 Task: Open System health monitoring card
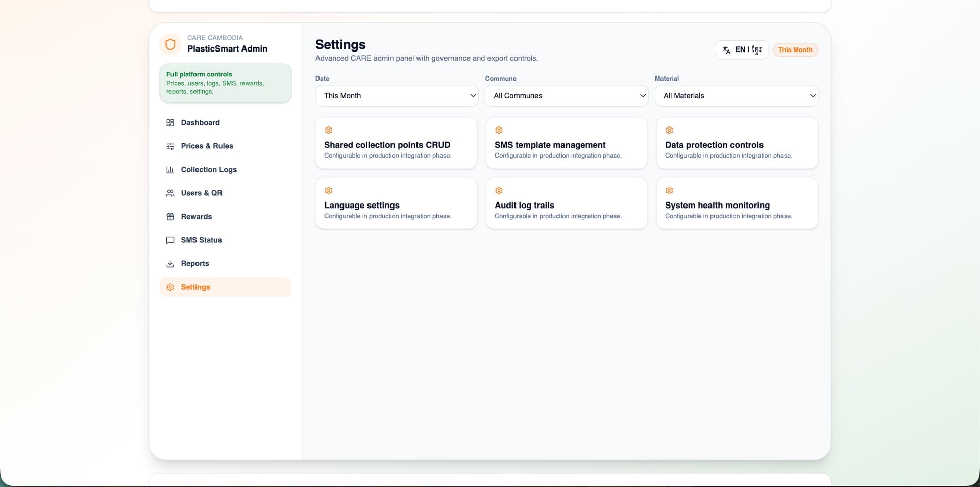(x=737, y=203)
